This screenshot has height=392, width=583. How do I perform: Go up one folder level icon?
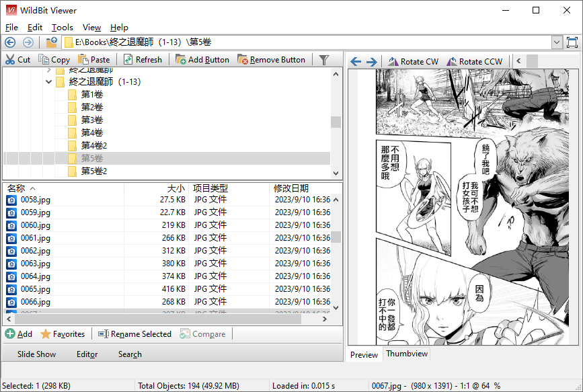51,42
